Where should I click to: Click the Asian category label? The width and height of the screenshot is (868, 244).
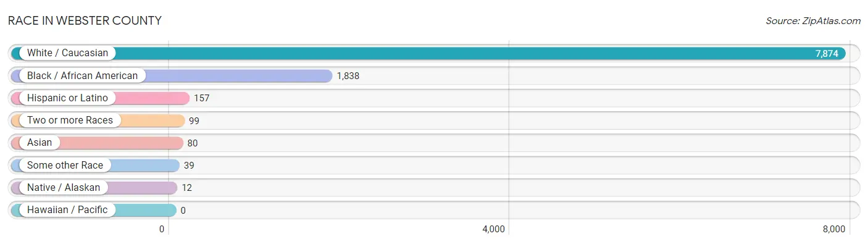click(x=40, y=143)
